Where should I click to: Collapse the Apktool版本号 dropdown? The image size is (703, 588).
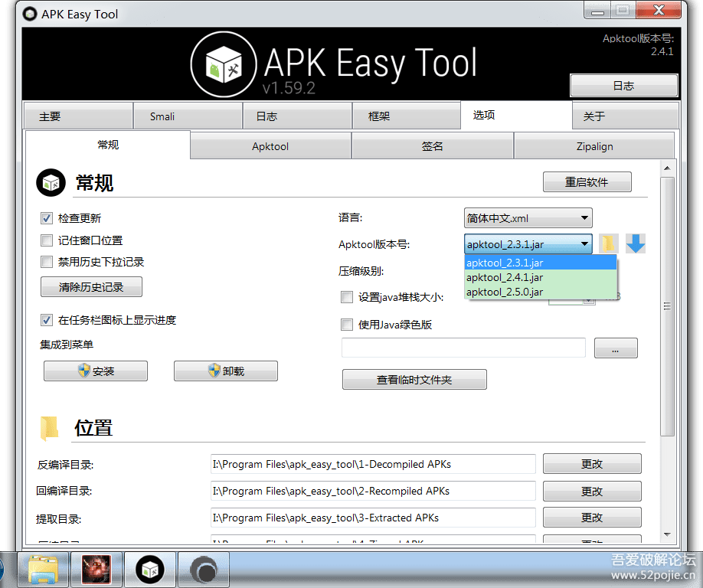tap(528, 244)
